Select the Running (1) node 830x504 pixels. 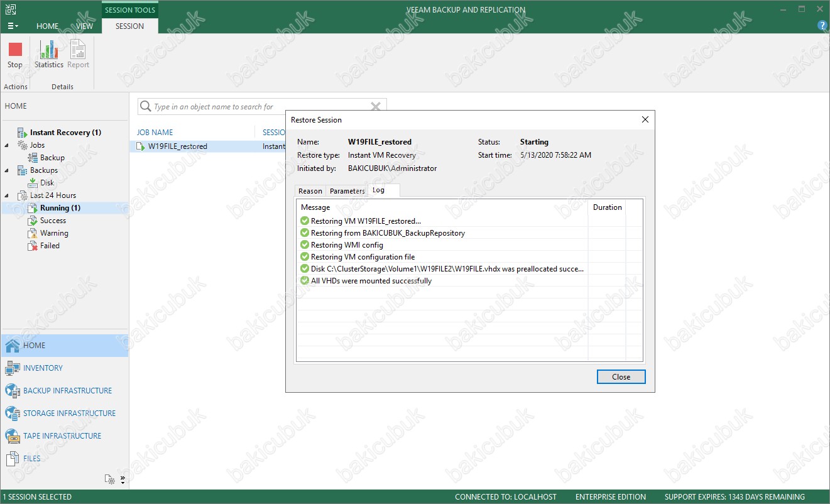60,208
